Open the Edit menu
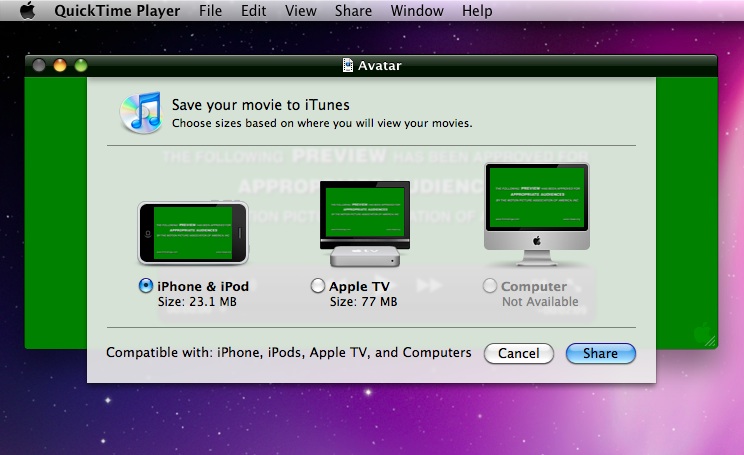Image resolution: width=744 pixels, height=455 pixels. click(x=253, y=10)
